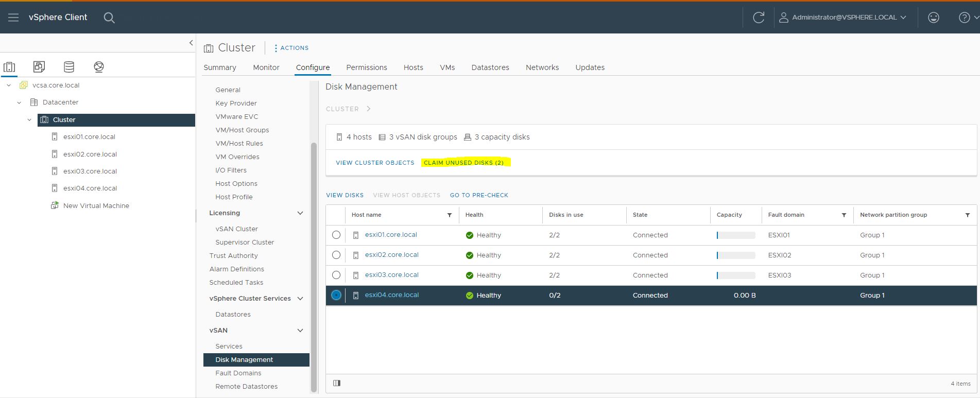This screenshot has height=398, width=980.
Task: Open the hamburger navigation menu
Action: (13, 18)
